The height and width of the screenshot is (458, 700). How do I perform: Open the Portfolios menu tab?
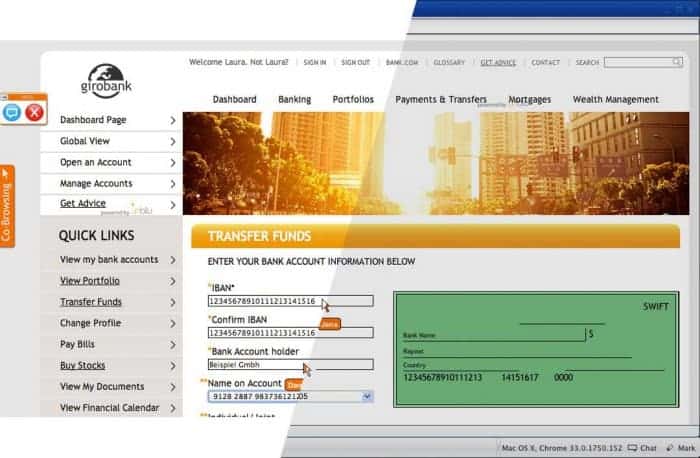point(353,100)
